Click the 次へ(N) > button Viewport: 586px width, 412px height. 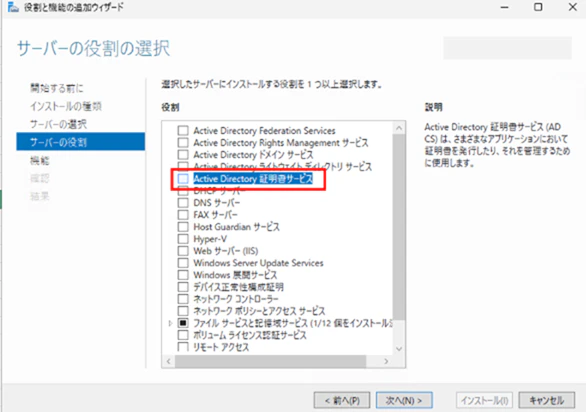404,400
